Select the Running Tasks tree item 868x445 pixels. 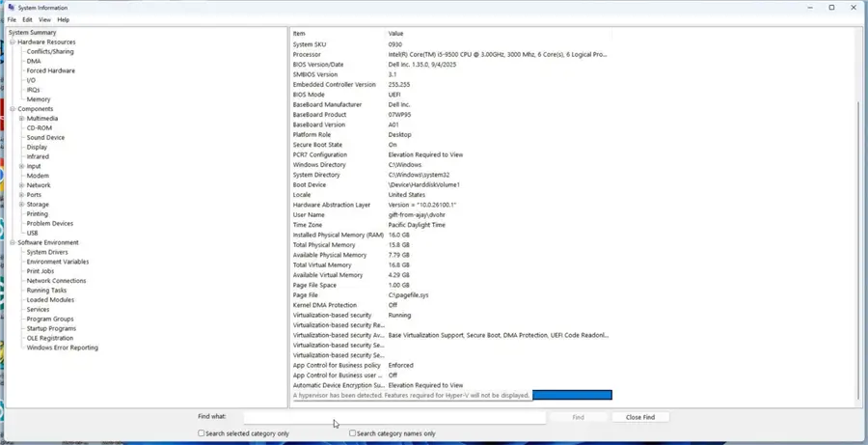coord(46,291)
